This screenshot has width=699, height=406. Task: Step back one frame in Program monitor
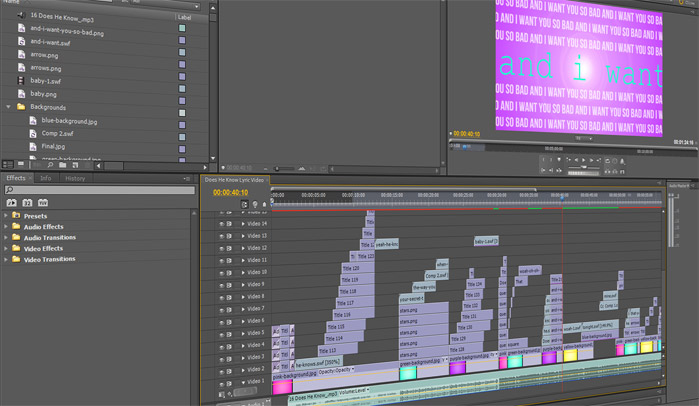pyautogui.click(x=576, y=160)
